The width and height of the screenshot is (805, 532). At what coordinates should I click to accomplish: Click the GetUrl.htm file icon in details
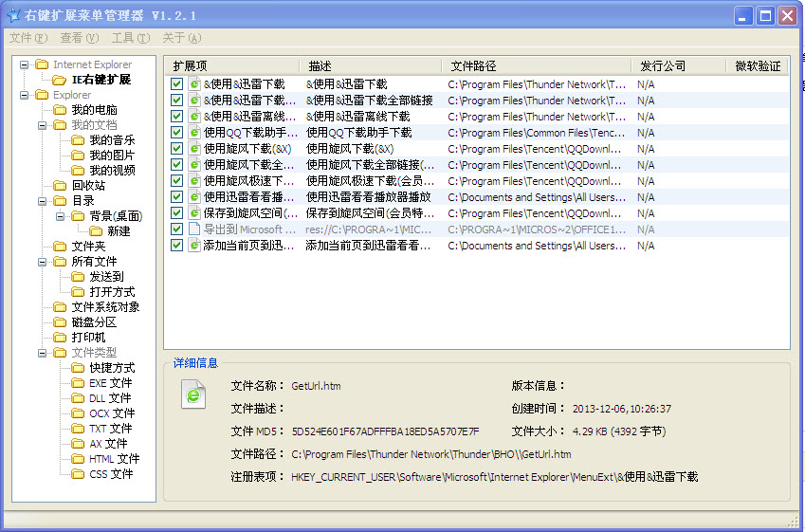point(193,394)
